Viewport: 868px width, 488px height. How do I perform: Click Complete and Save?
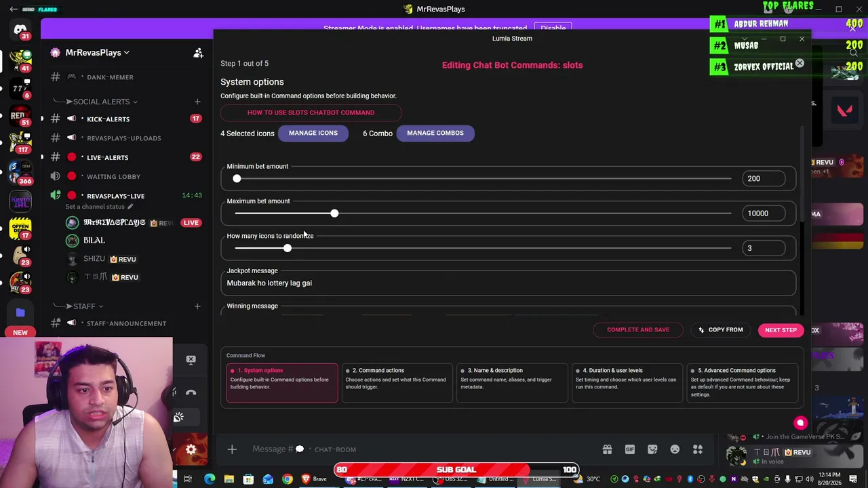(638, 329)
